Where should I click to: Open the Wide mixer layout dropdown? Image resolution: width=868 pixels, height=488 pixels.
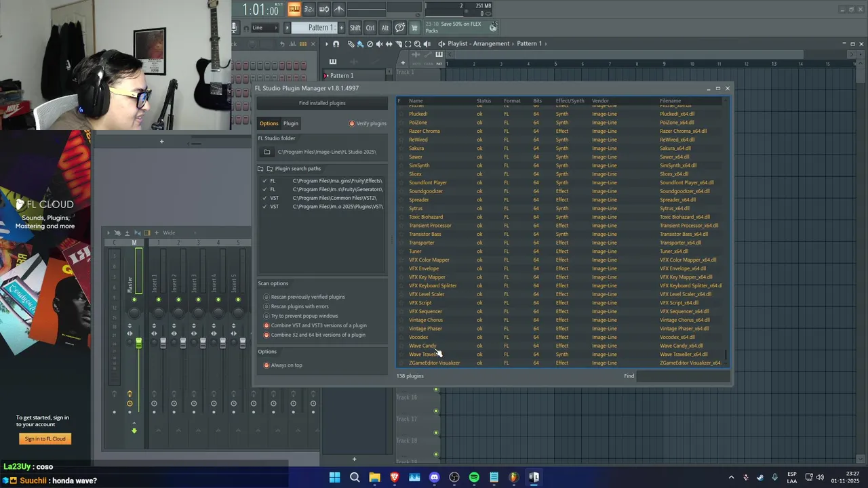(178, 232)
